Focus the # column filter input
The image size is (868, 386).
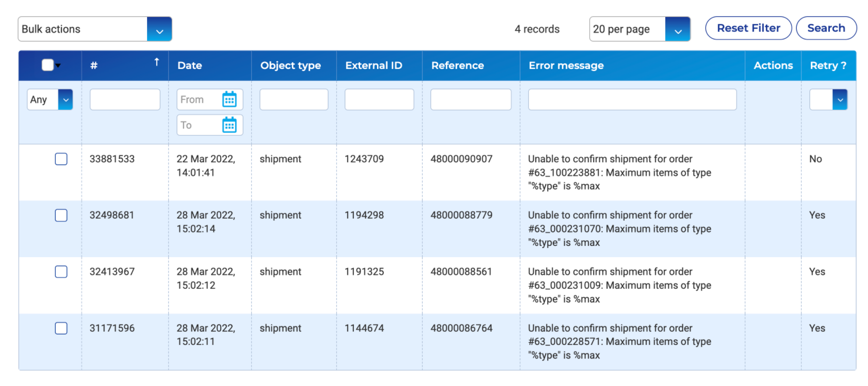tap(125, 99)
